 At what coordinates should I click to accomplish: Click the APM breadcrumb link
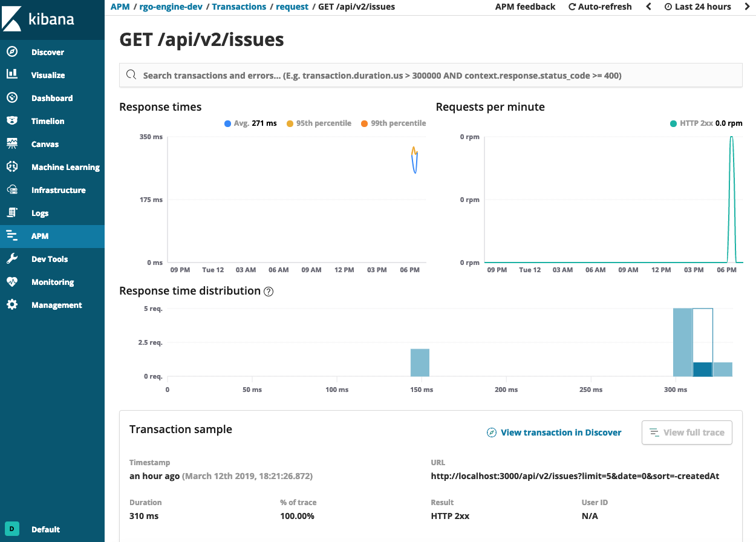tap(120, 7)
